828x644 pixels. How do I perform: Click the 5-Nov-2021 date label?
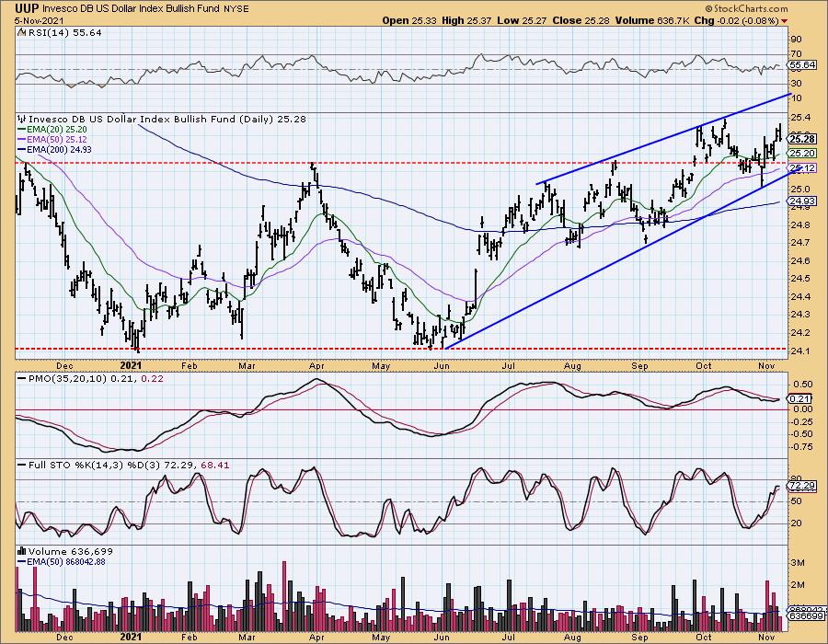pyautogui.click(x=39, y=20)
